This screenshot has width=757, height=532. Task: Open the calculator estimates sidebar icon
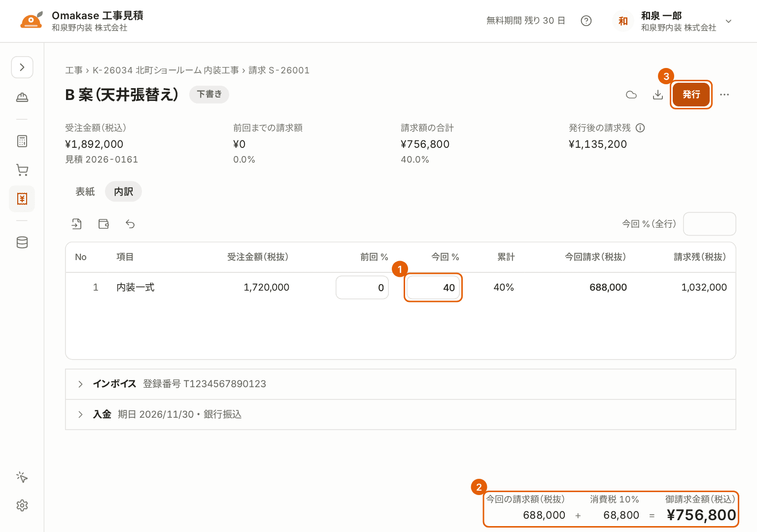pyautogui.click(x=22, y=141)
